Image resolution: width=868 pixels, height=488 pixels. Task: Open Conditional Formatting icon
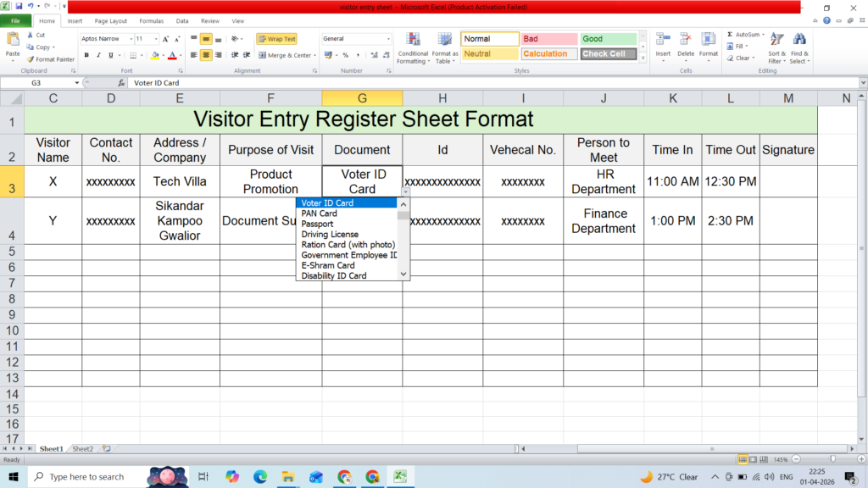413,40
